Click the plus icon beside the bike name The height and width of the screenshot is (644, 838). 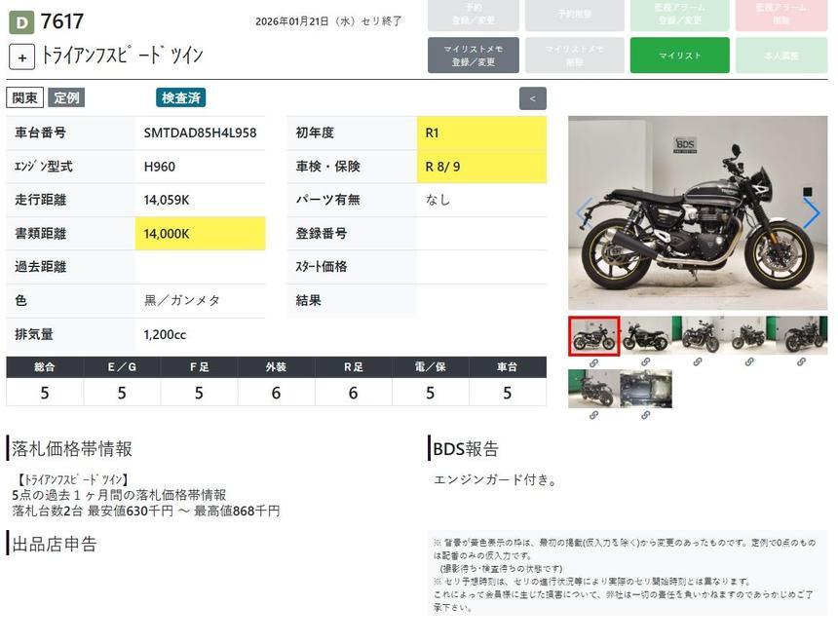pos(22,57)
